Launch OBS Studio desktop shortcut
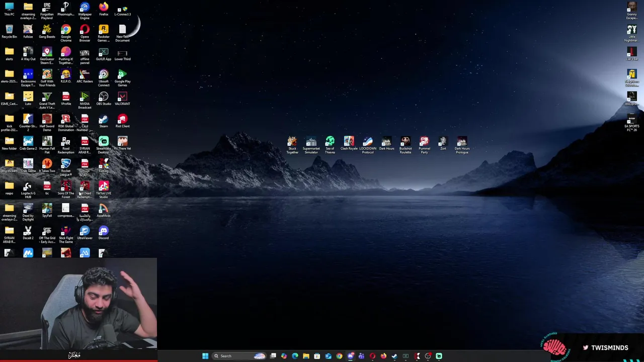This screenshot has height=362, width=644. [x=104, y=99]
